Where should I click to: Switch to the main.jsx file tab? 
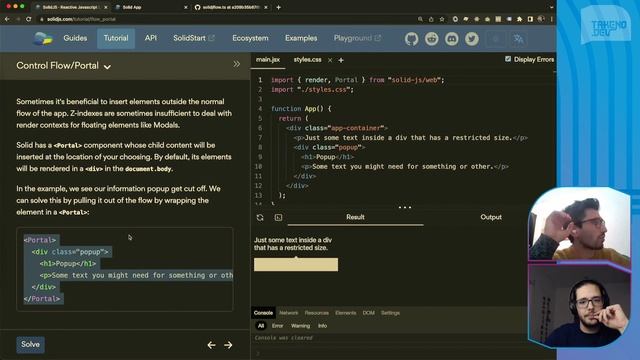pyautogui.click(x=268, y=60)
